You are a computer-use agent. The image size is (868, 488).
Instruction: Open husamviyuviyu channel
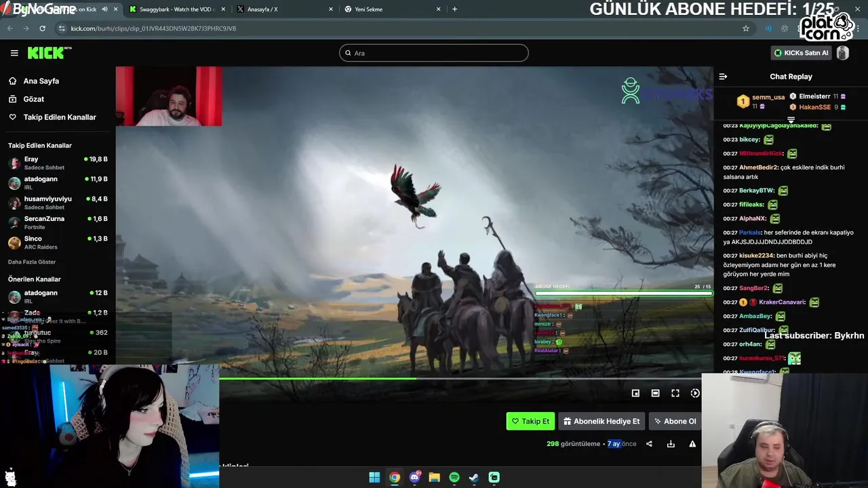tap(57, 203)
